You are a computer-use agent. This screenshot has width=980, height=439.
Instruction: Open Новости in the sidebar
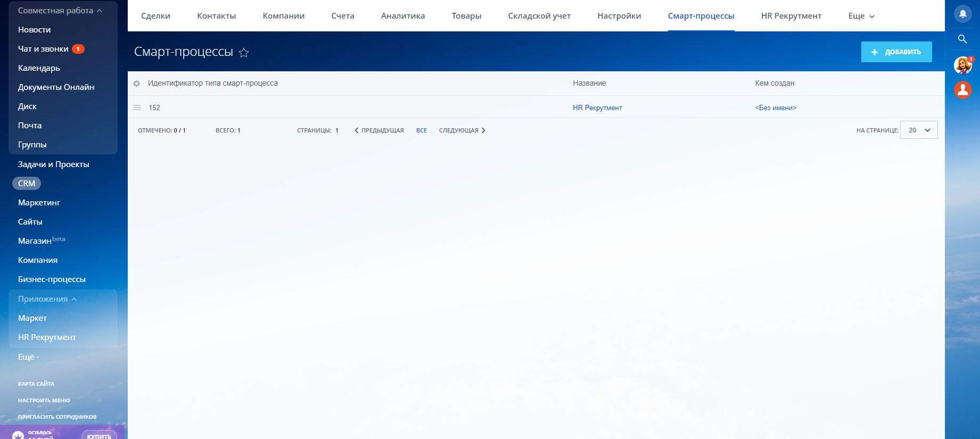[35, 30]
